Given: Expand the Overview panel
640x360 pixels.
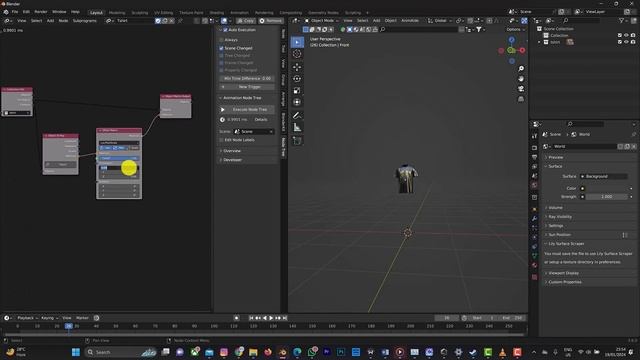Looking at the screenshot, I should (x=231, y=151).
